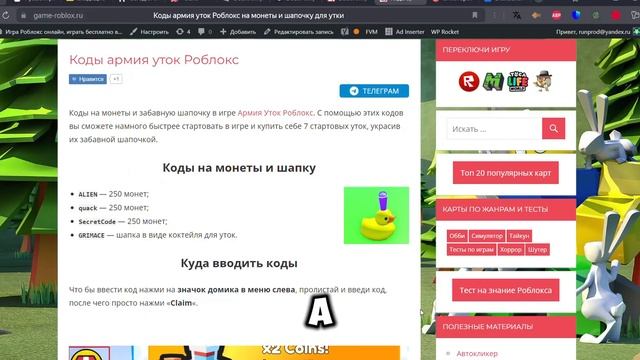
Task: Click Редактировать запись in admin bar
Action: (x=299, y=31)
